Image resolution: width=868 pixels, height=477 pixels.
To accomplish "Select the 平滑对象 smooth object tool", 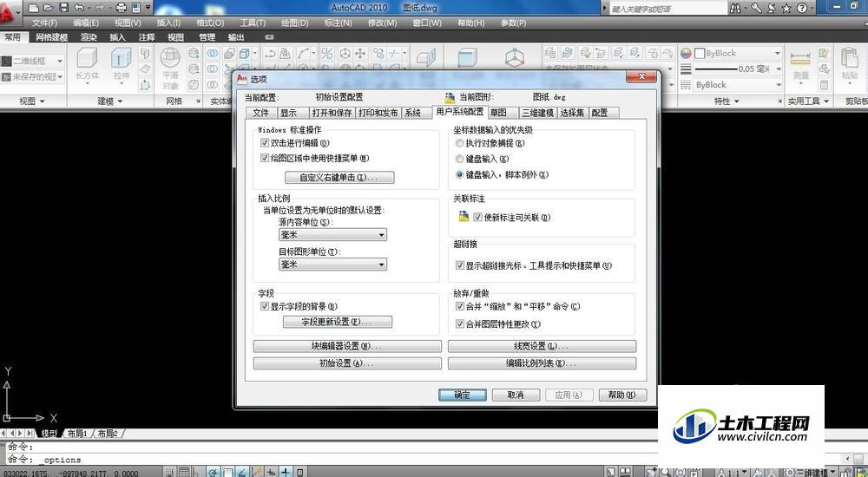I will (170, 68).
